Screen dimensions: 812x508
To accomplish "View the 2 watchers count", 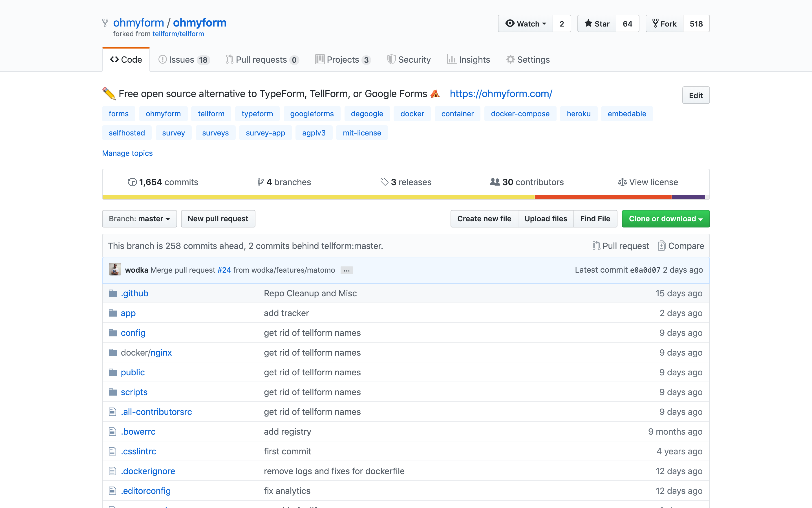I will [x=562, y=23].
